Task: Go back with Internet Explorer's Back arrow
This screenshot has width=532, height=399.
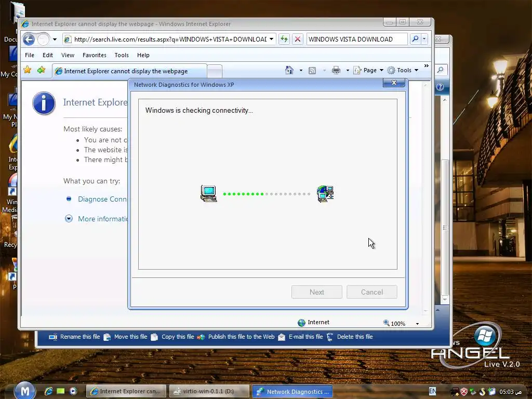Action: click(x=29, y=39)
